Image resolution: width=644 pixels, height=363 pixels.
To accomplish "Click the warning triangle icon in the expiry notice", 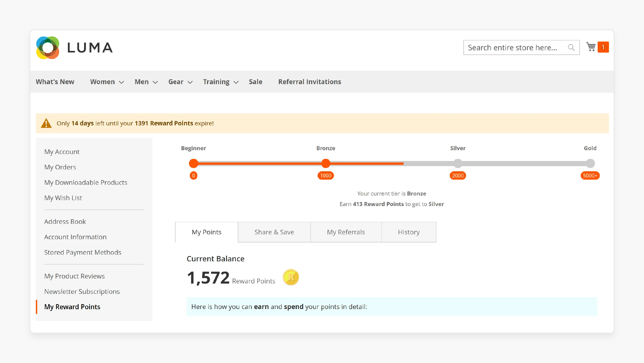I will click(46, 123).
